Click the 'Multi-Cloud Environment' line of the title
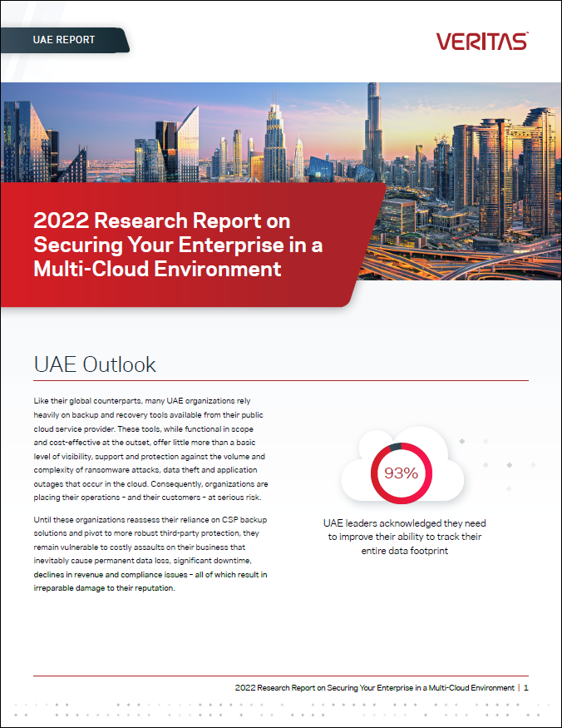This screenshot has width=562, height=728. (x=157, y=269)
